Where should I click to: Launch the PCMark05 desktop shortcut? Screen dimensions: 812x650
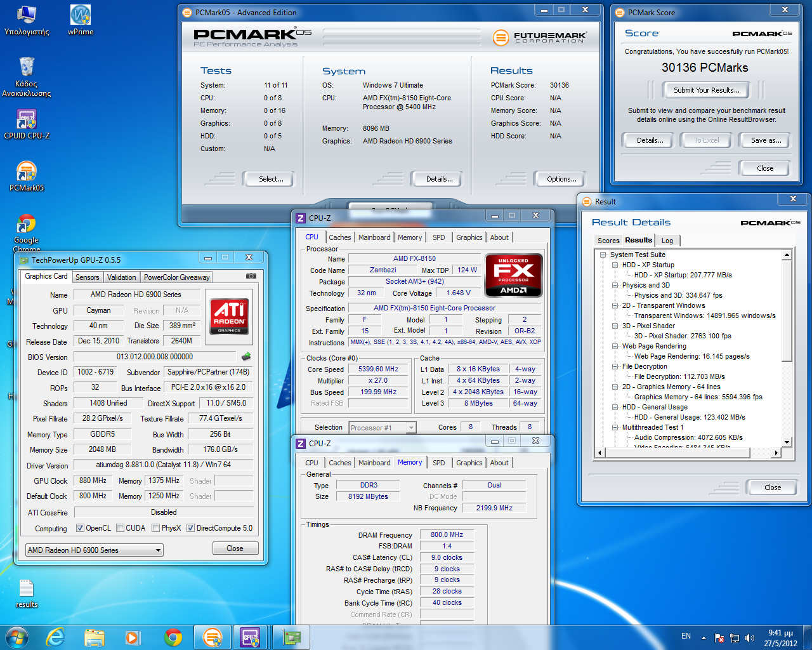[27, 176]
